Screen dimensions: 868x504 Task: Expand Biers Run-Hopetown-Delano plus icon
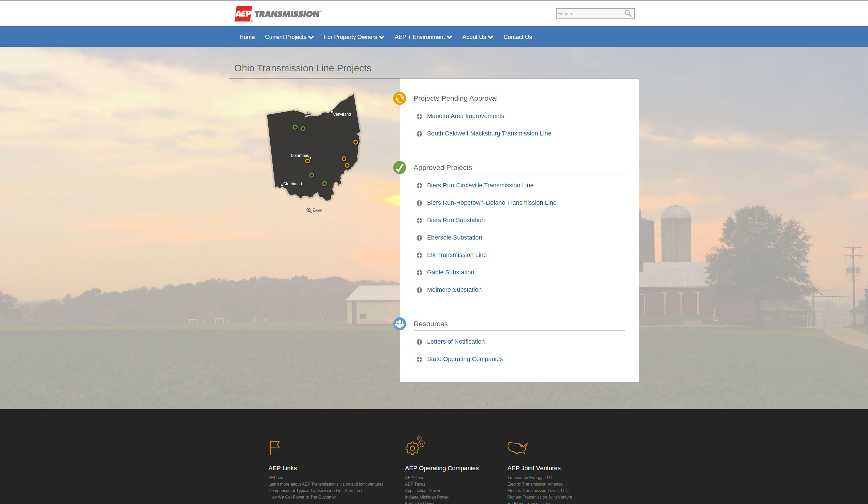(419, 203)
